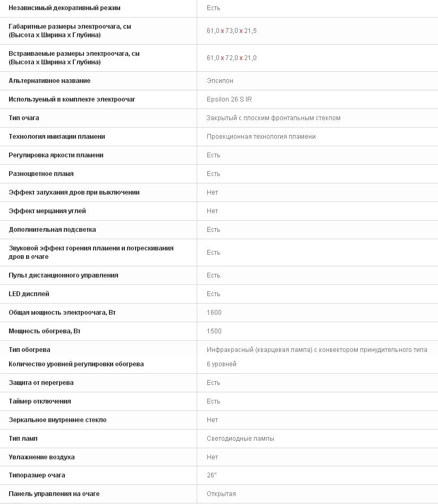Select the 'Эпсилон' value text
Image resolution: width=438 pixels, height=504 pixels.
point(220,81)
